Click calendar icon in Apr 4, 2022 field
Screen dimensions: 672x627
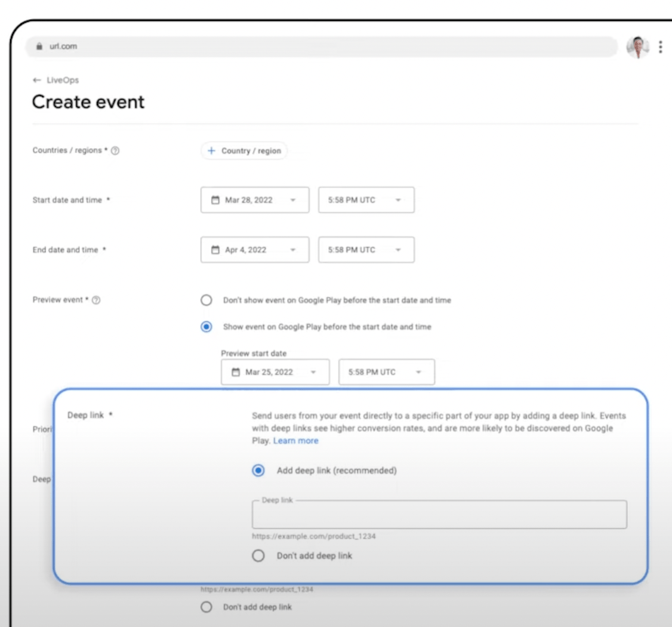tap(215, 250)
